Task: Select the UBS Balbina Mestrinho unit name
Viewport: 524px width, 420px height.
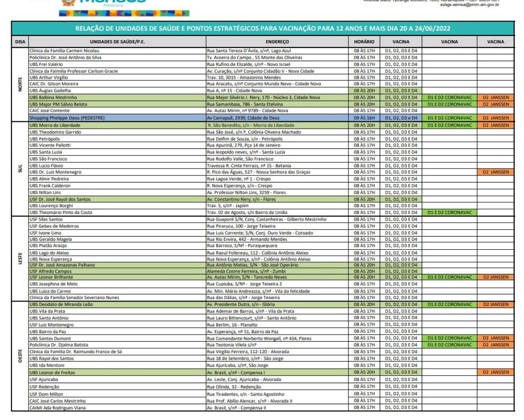Action: 117,98
